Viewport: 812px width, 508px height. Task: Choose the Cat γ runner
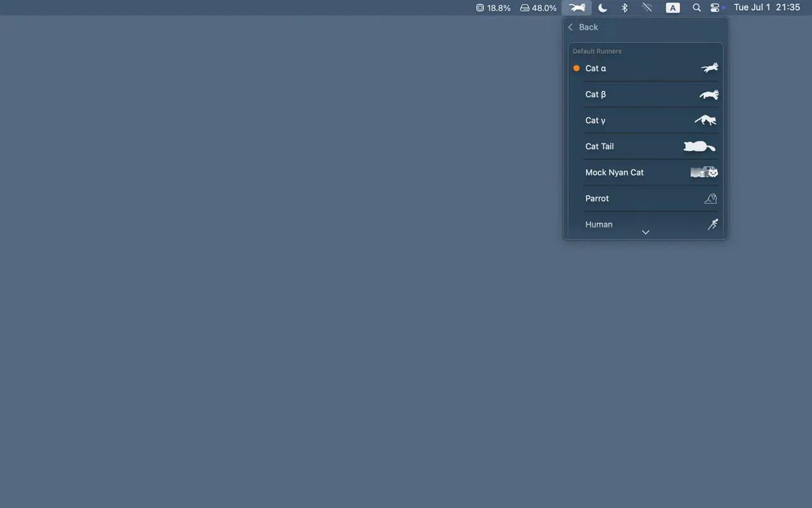click(645, 120)
